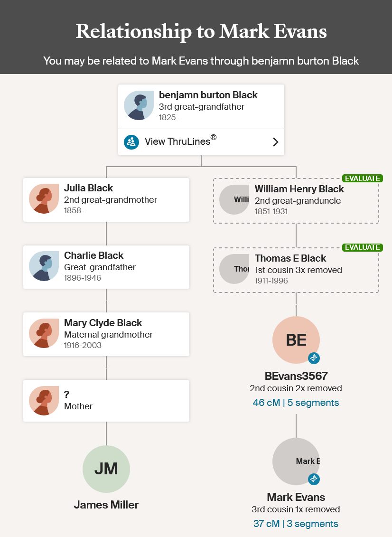Screen dimensions: 392x537
Task: Click the DNA badge on BEvans3567's circle
Action: pyautogui.click(x=314, y=358)
